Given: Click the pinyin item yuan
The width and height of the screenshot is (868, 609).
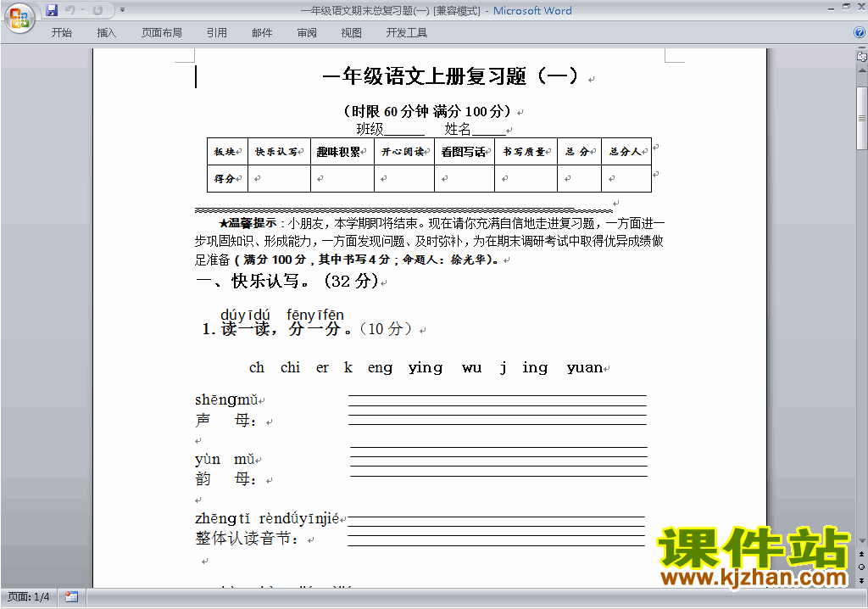Looking at the screenshot, I should (x=585, y=368).
